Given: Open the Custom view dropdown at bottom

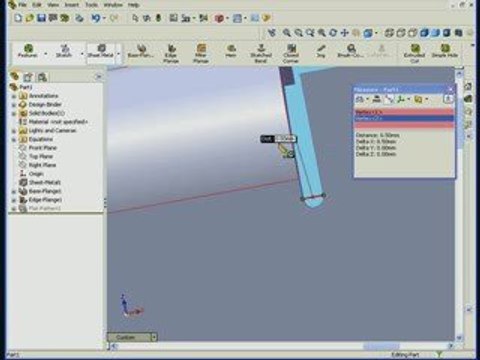Looking at the screenshot, I should (154, 337).
